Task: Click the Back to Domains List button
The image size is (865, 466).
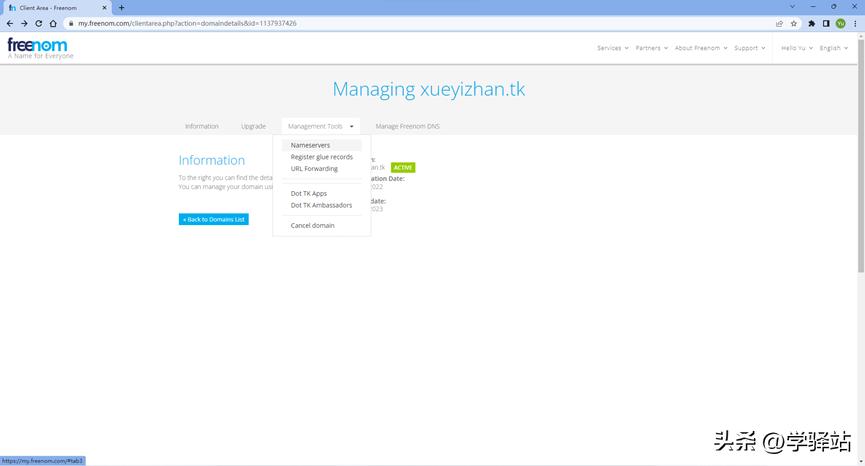Action: pyautogui.click(x=213, y=219)
